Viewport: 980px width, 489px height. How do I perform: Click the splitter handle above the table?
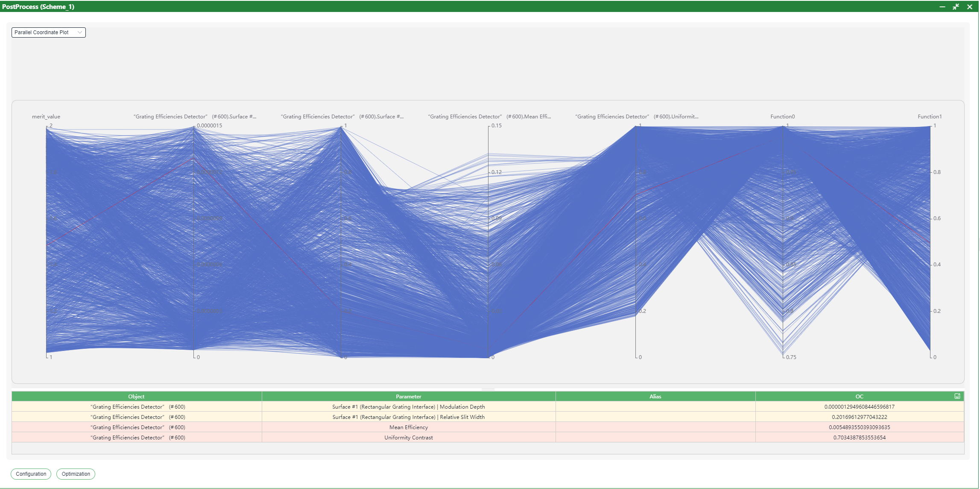click(x=488, y=389)
